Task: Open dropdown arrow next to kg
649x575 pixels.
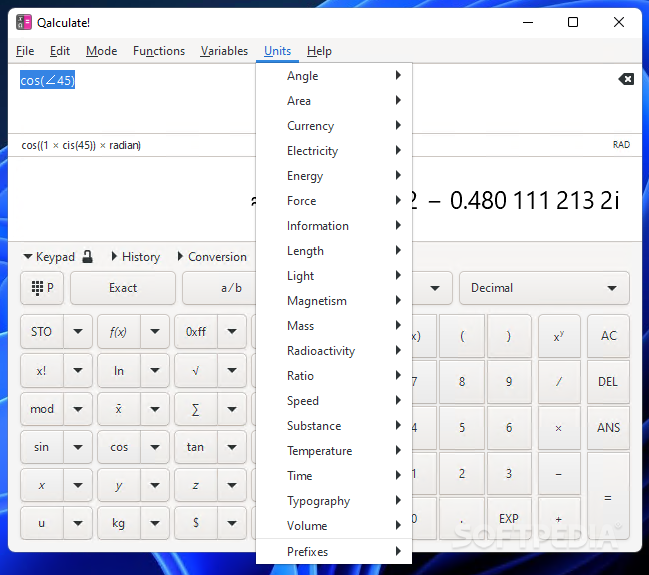Action: point(155,523)
